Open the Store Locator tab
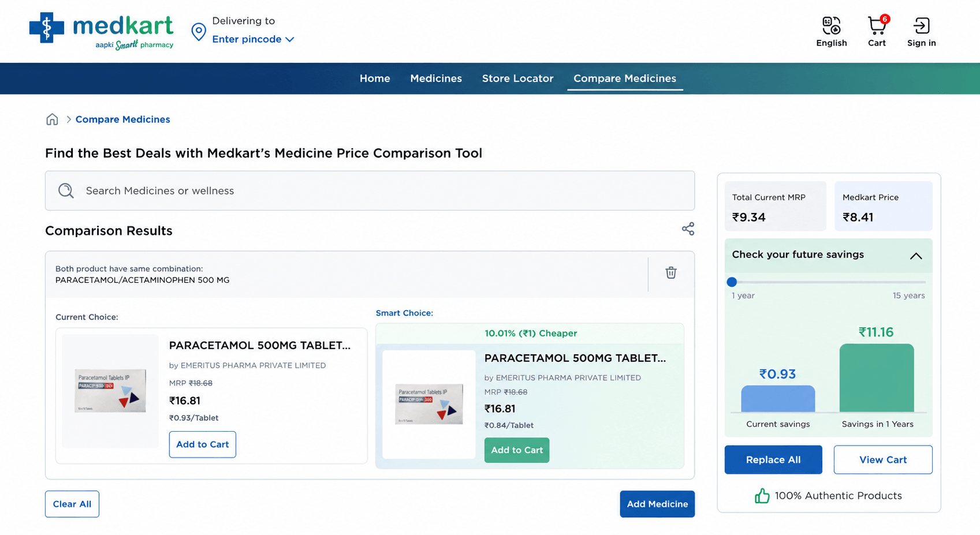This screenshot has height=535, width=980. pyautogui.click(x=517, y=78)
